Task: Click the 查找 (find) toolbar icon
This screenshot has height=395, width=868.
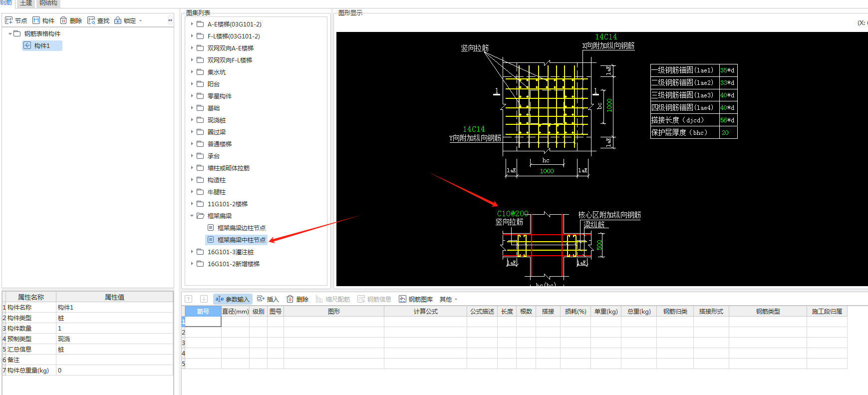Action: pyautogui.click(x=98, y=20)
